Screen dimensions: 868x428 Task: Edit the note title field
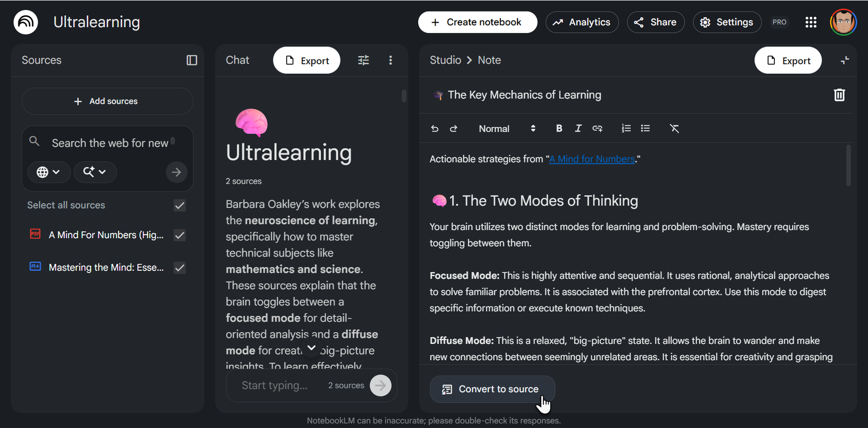coord(524,95)
